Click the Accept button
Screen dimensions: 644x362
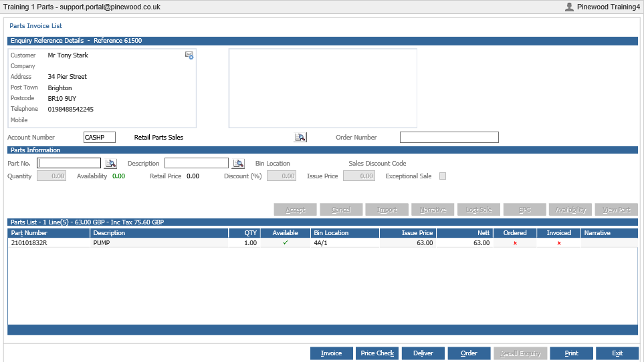296,210
